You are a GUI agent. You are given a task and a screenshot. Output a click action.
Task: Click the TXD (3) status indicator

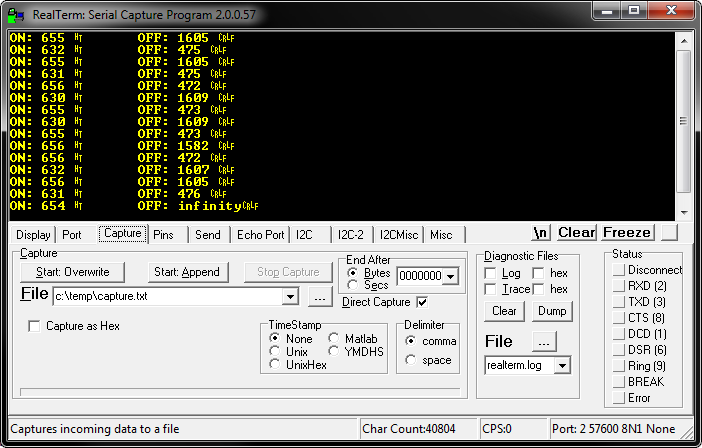(619, 302)
